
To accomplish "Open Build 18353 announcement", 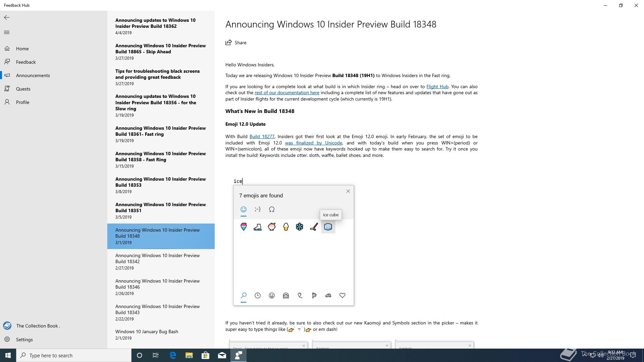I will [161, 185].
